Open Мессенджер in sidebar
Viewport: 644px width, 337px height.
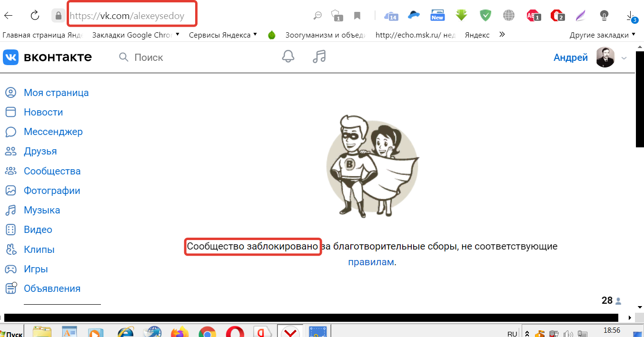coord(53,132)
